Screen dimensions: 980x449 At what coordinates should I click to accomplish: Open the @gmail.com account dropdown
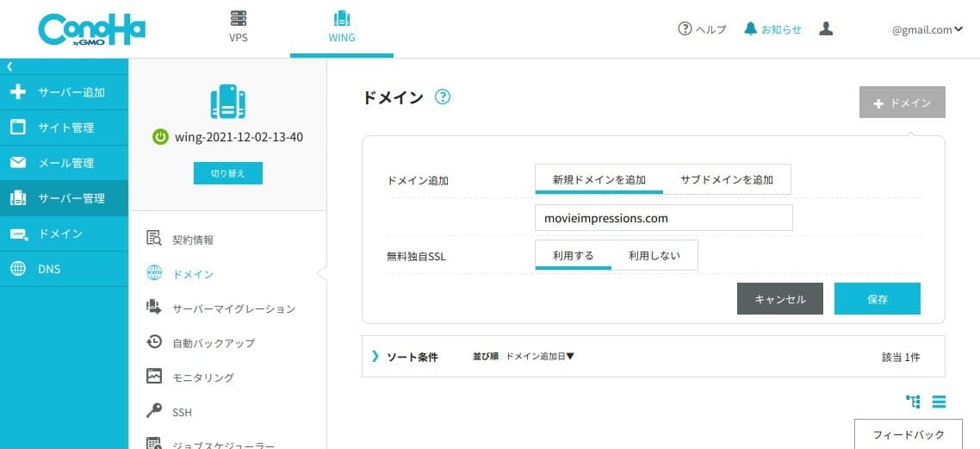927,29
